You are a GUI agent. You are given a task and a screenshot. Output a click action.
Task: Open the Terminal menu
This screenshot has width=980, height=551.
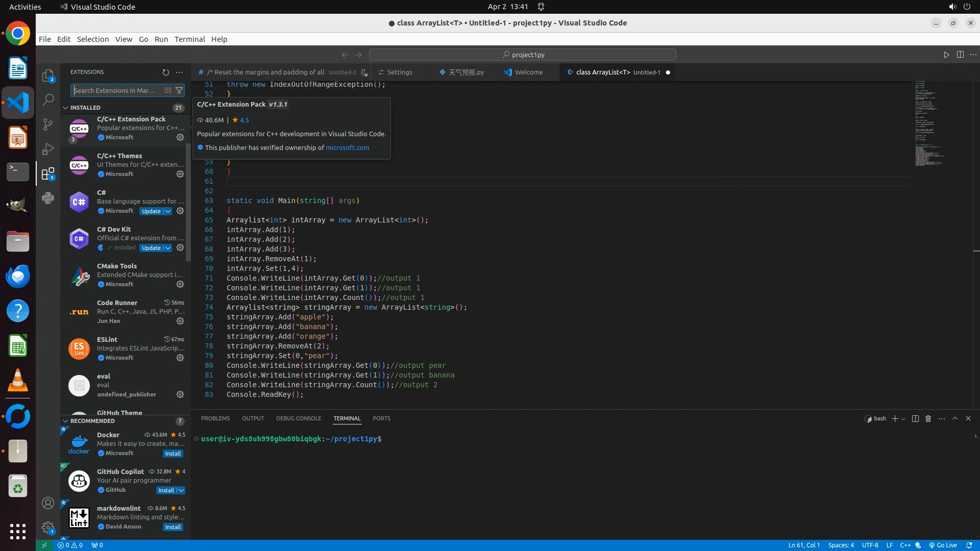click(x=189, y=39)
